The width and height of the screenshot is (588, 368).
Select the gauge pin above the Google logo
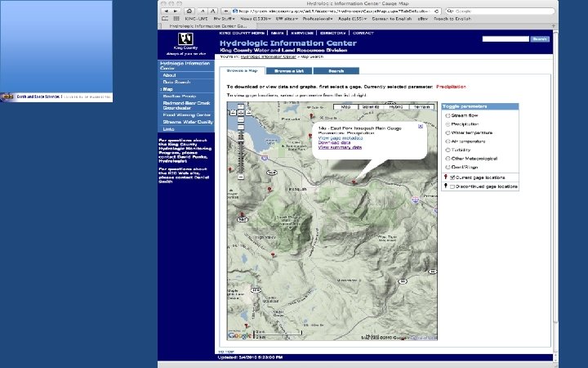pyautogui.click(x=247, y=326)
